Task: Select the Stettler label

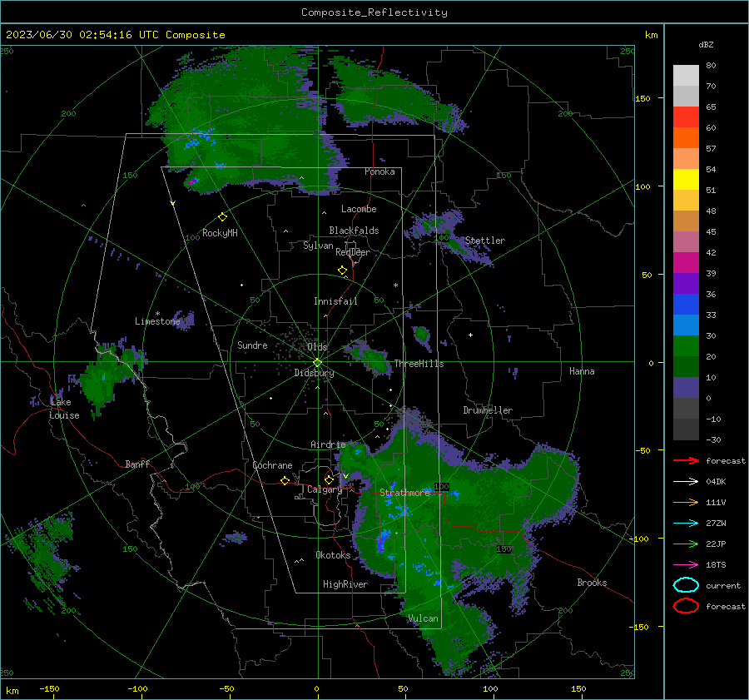Action: click(485, 241)
